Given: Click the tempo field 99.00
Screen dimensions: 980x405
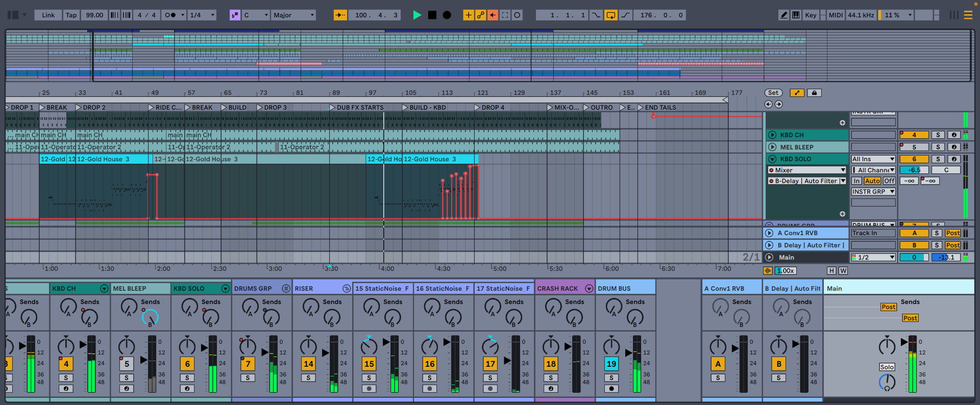Looking at the screenshot, I should click(x=94, y=15).
